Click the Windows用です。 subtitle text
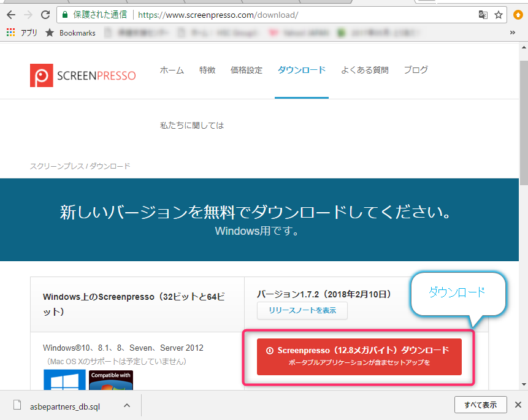Image resolution: width=528 pixels, height=420 pixels. tap(257, 231)
